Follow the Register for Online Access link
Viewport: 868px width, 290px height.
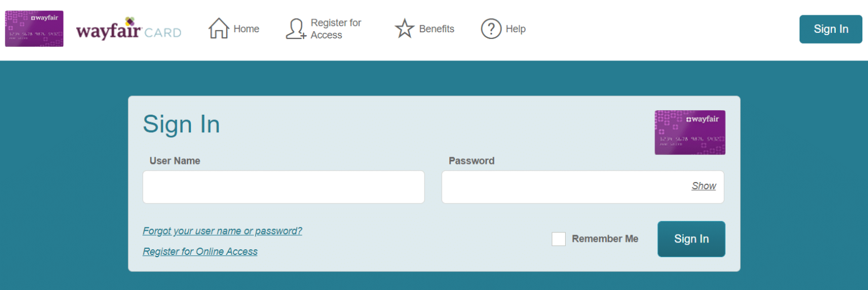(200, 252)
